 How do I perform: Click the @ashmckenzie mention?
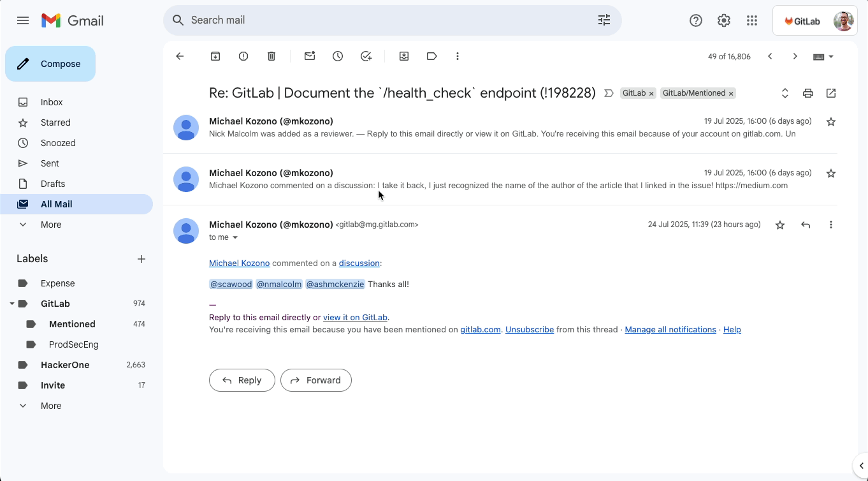click(x=335, y=285)
